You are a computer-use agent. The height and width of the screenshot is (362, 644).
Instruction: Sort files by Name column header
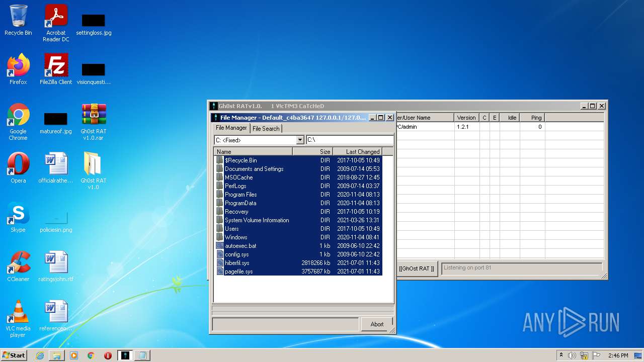tap(253, 151)
